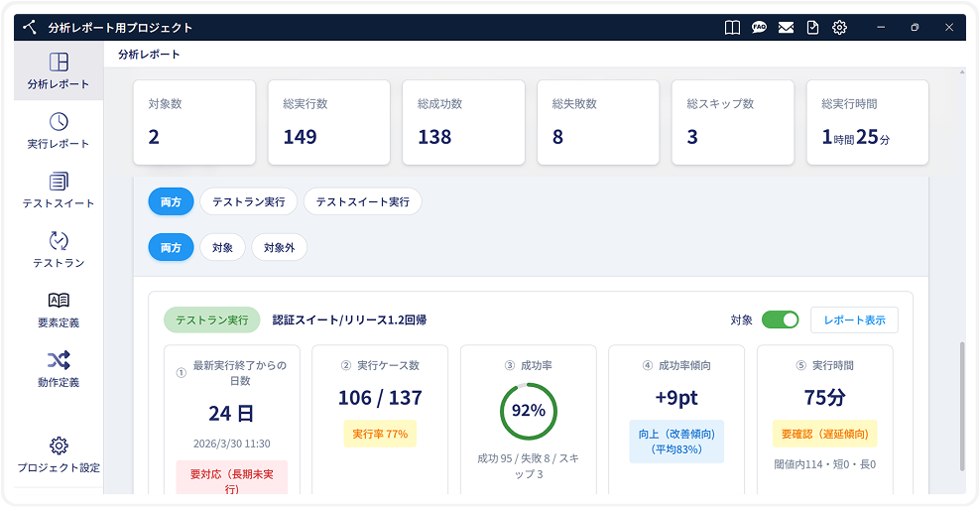Click 閾値内114・短0・長0 text
Image resolution: width=980 pixels, height=508 pixels.
coord(825,464)
